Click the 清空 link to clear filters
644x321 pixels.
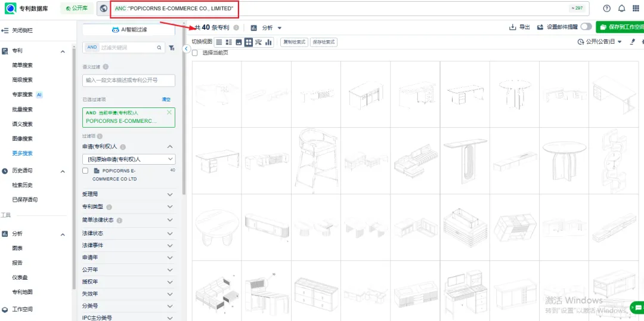point(166,100)
